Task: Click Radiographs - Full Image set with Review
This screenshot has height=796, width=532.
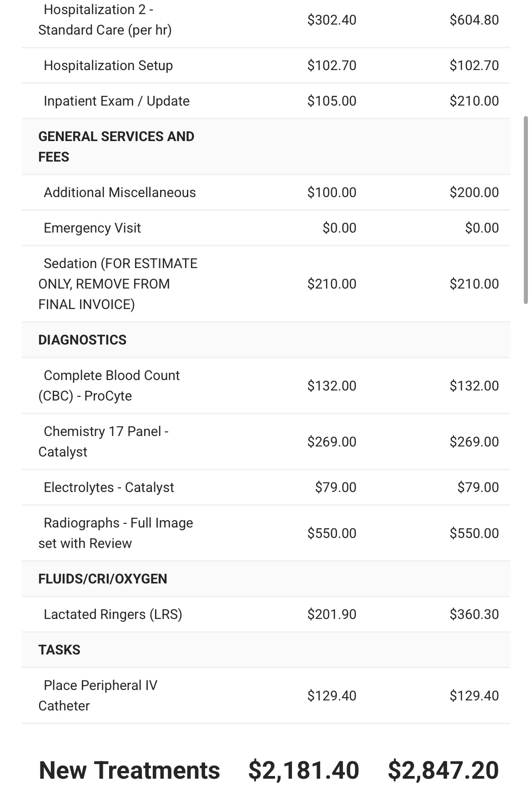Action: (x=266, y=533)
